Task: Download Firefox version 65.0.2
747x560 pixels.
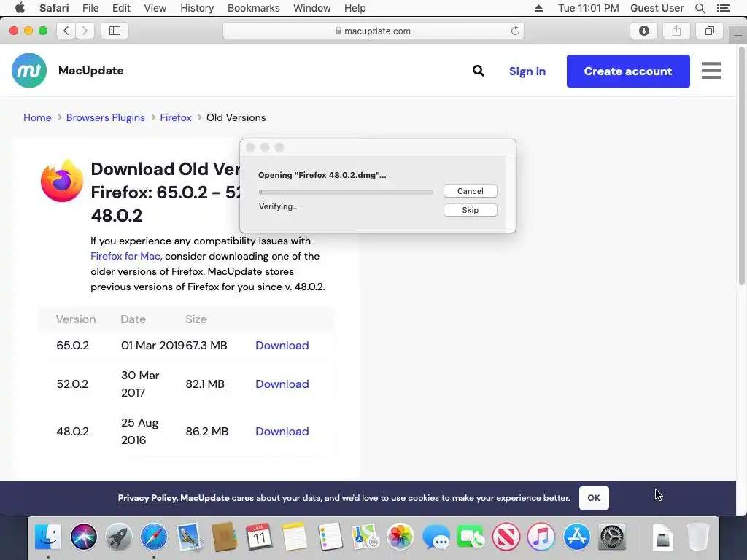Action: 282,345
